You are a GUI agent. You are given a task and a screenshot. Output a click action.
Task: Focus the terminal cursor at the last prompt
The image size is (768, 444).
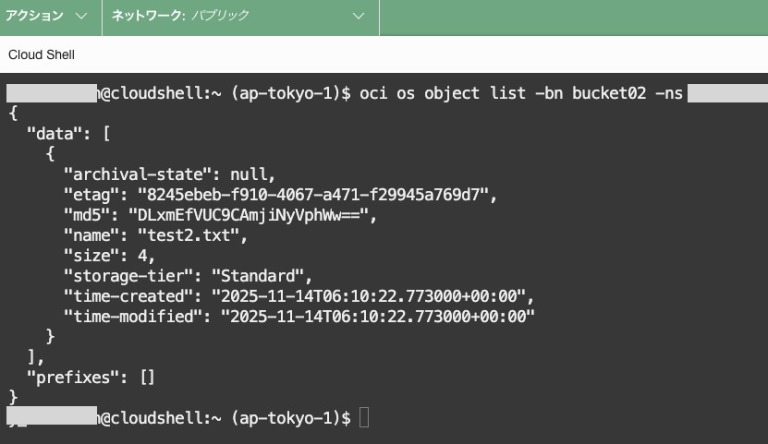coord(364,417)
